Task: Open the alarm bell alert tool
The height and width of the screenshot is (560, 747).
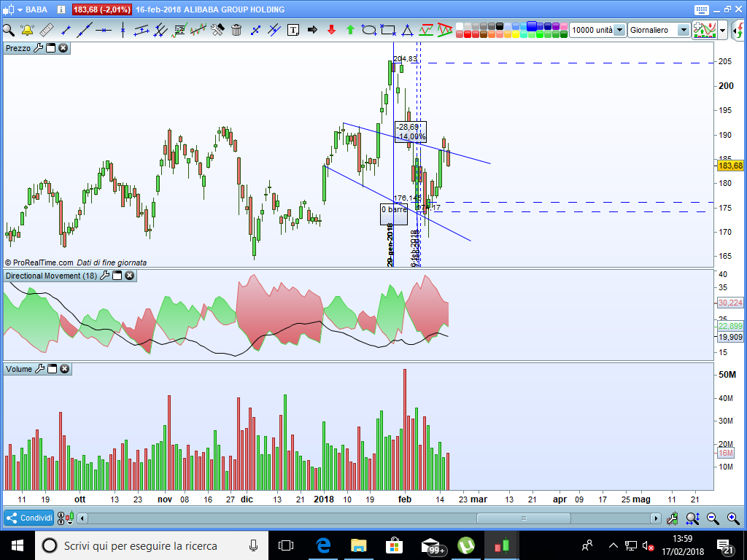Action: pyautogui.click(x=27, y=30)
